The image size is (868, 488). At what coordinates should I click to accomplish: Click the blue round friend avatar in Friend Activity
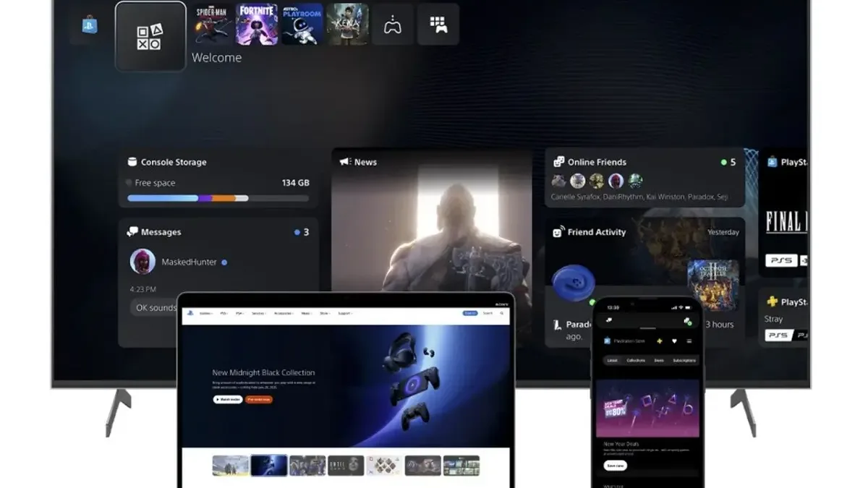click(574, 283)
